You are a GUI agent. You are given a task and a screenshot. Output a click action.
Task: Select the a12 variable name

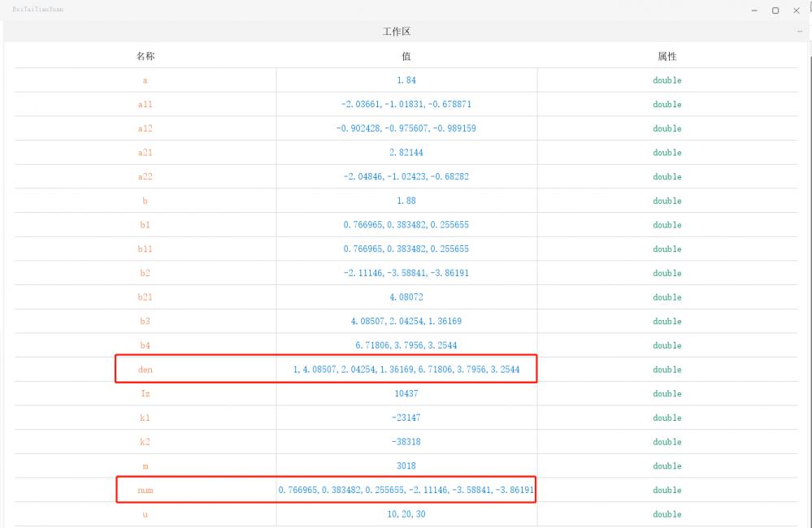point(145,128)
